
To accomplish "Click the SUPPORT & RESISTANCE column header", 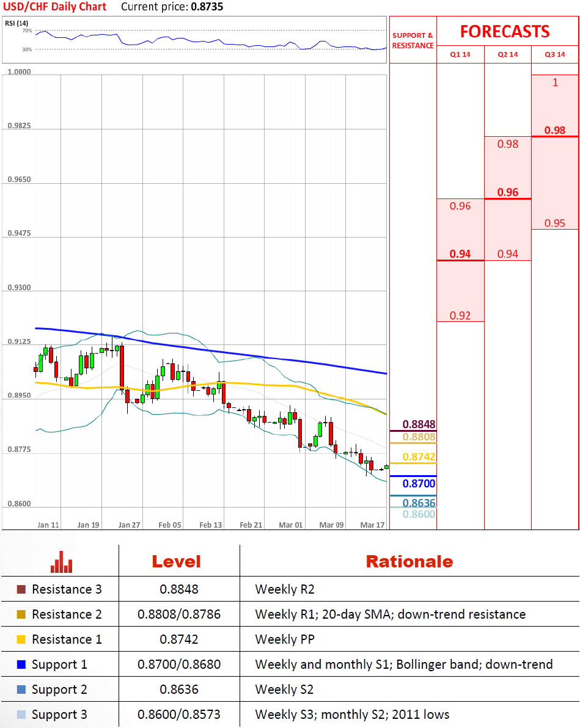I will pyautogui.click(x=413, y=40).
